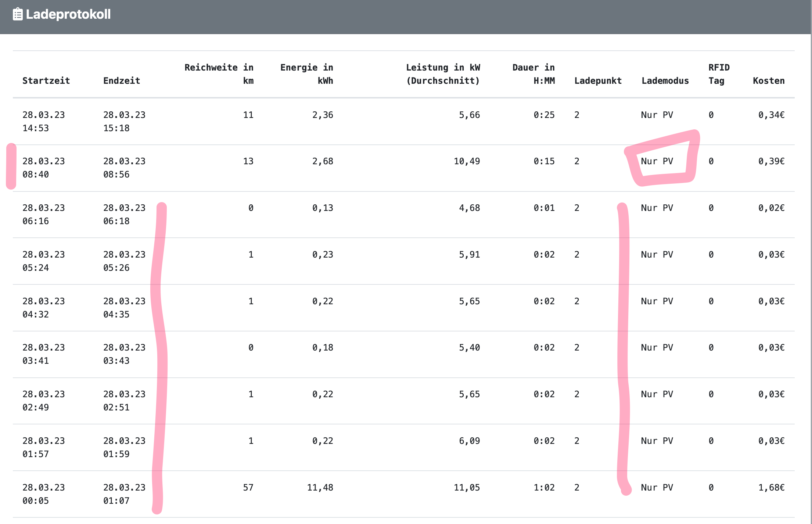812x524 pixels.
Task: Click the Reichweite in km header
Action: [x=219, y=74]
